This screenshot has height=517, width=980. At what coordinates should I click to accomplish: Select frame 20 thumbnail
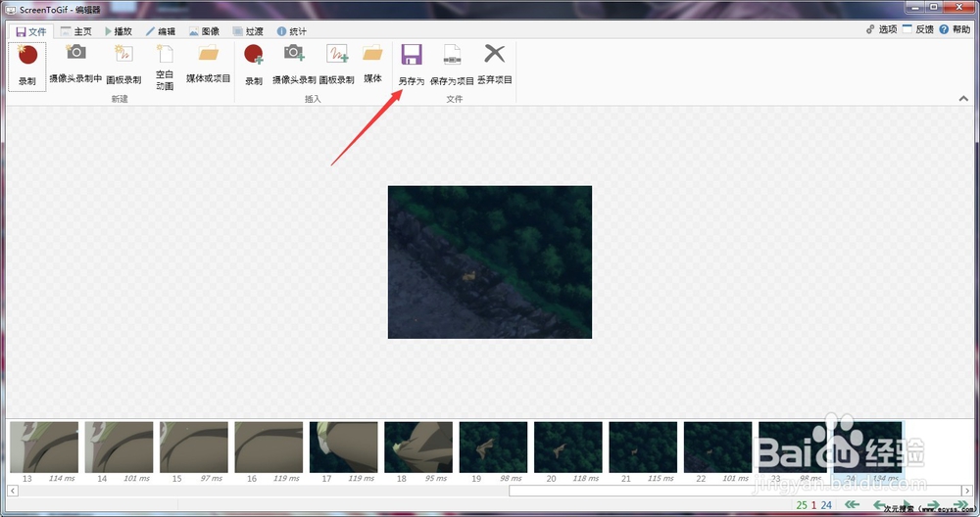568,447
